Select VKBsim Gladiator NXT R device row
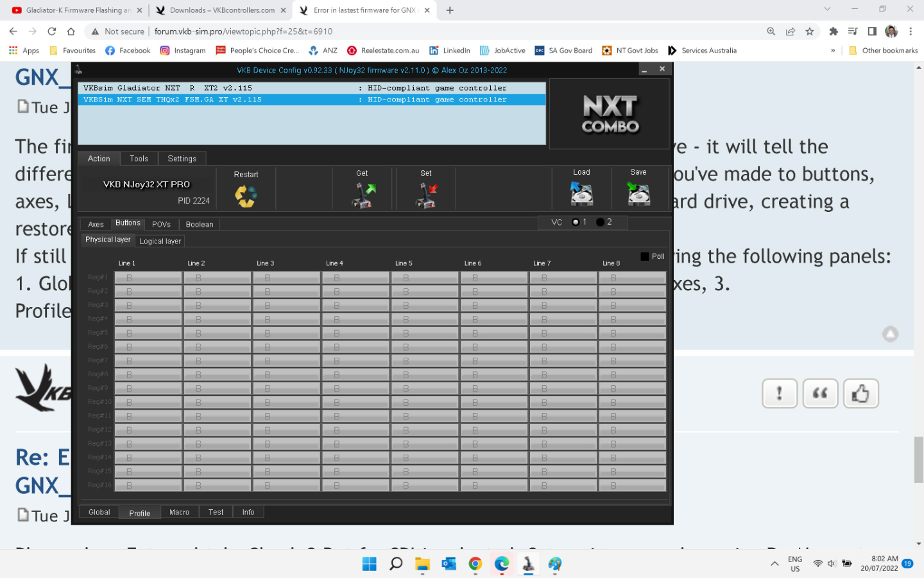 [312, 88]
